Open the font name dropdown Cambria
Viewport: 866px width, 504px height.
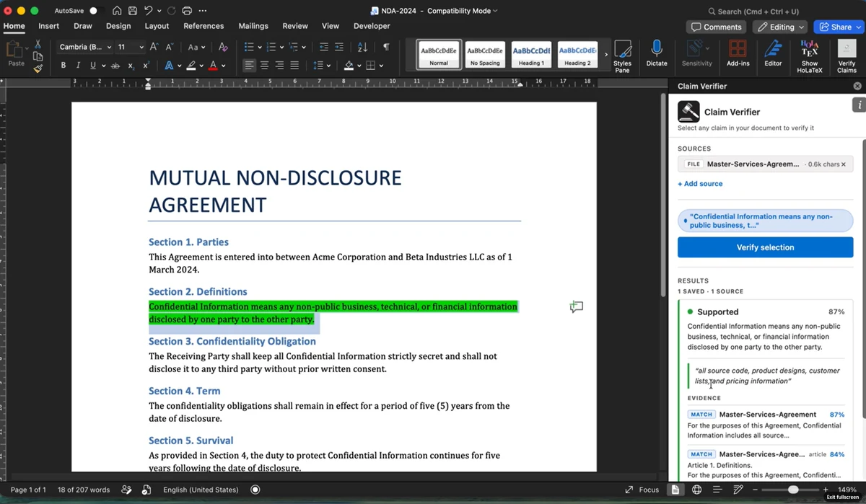click(x=109, y=47)
